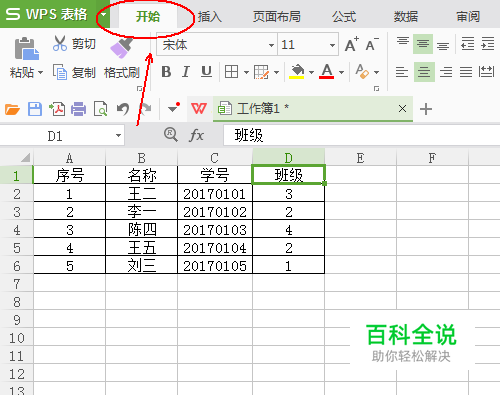Select the 工作簿1 document tab

point(313,109)
